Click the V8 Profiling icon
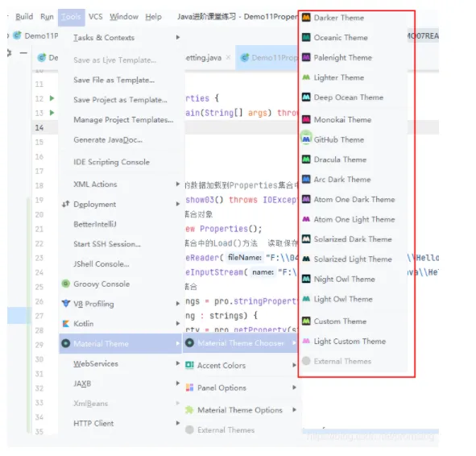The image size is (476, 456). tap(66, 304)
